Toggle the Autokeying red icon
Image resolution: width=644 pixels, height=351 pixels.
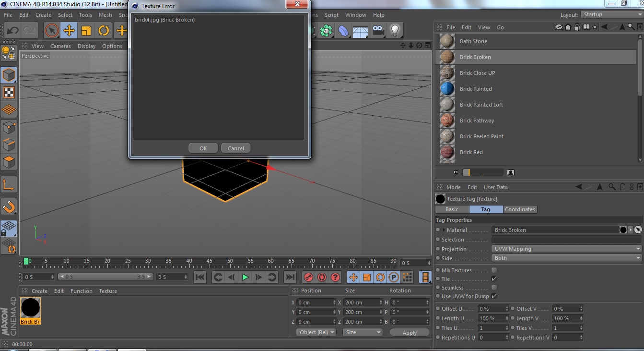pos(322,277)
